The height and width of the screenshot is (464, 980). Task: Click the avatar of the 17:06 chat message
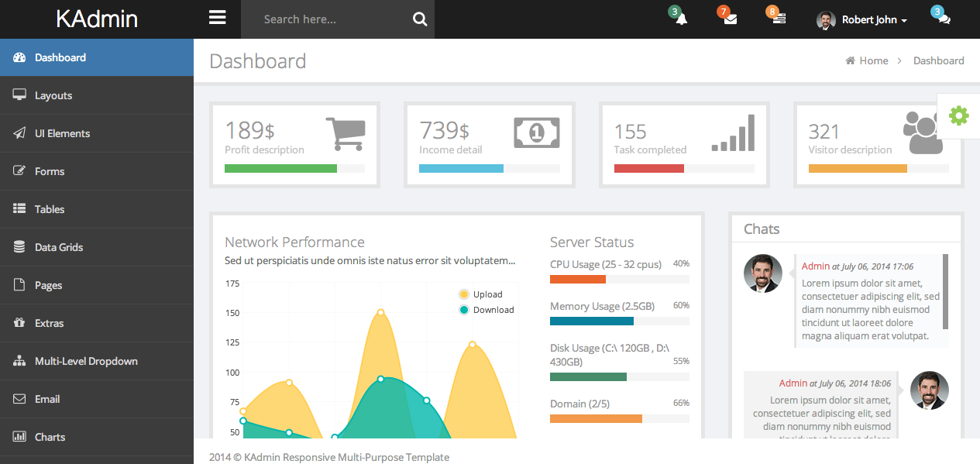[763, 273]
